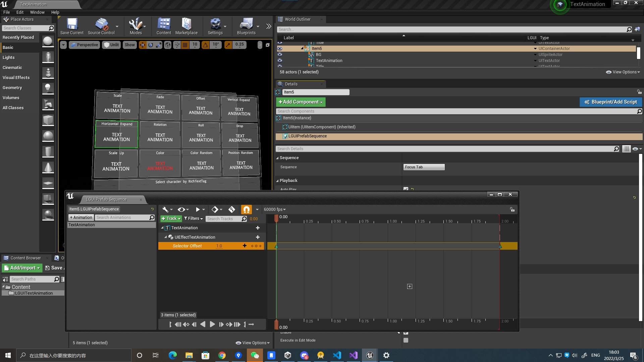Viewport: 644px width, 362px height.
Task: Click the Blueprint/Add Script button
Action: pos(610,102)
